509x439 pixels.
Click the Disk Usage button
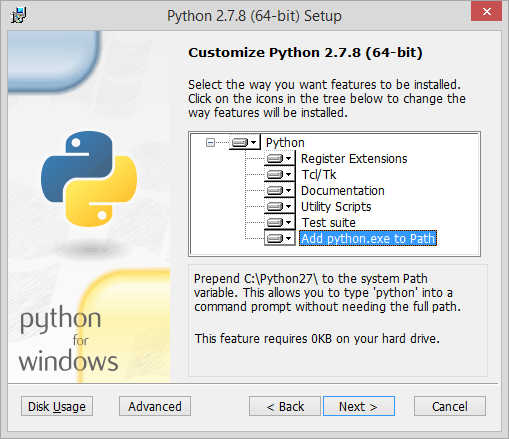tap(57, 406)
